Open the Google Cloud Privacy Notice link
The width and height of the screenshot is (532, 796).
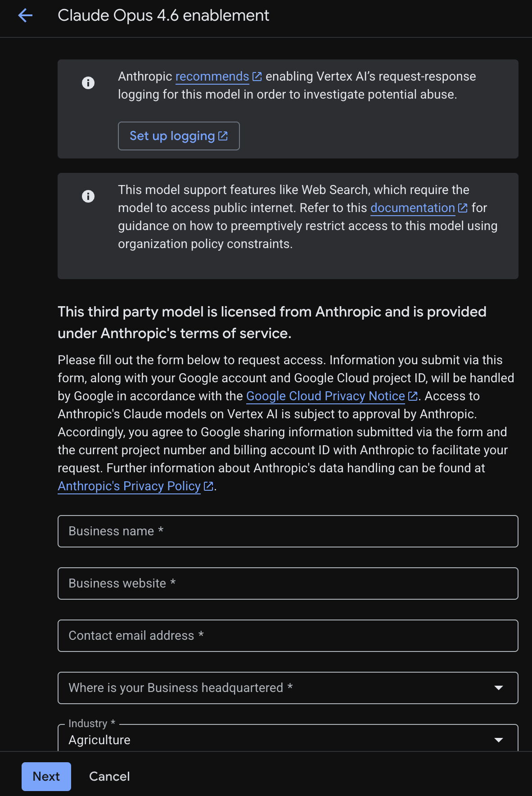point(325,396)
